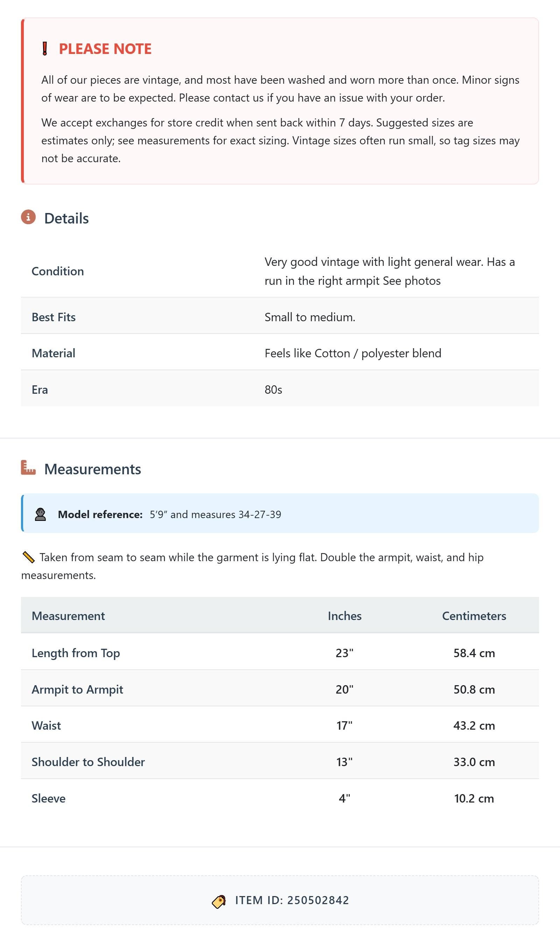The width and height of the screenshot is (560, 943).
Task: Click the price tag icon near Item ID
Action: click(x=219, y=901)
